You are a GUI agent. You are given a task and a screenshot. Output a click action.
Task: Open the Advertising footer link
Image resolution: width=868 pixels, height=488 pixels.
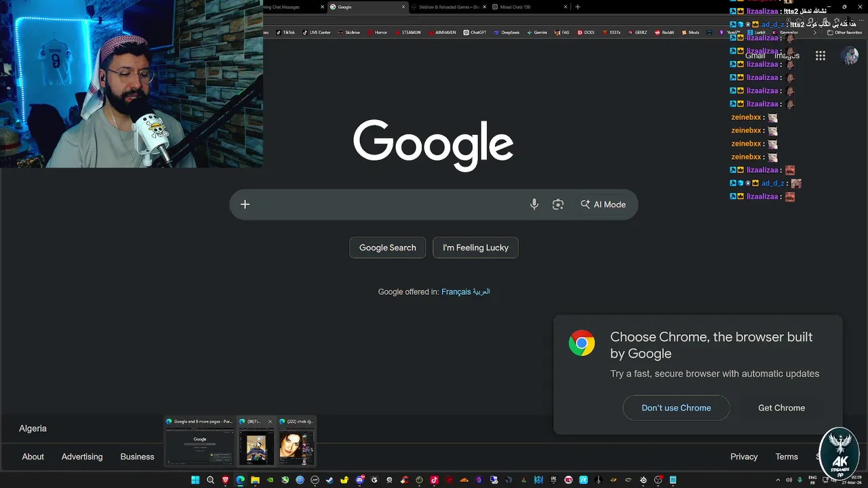click(x=82, y=456)
